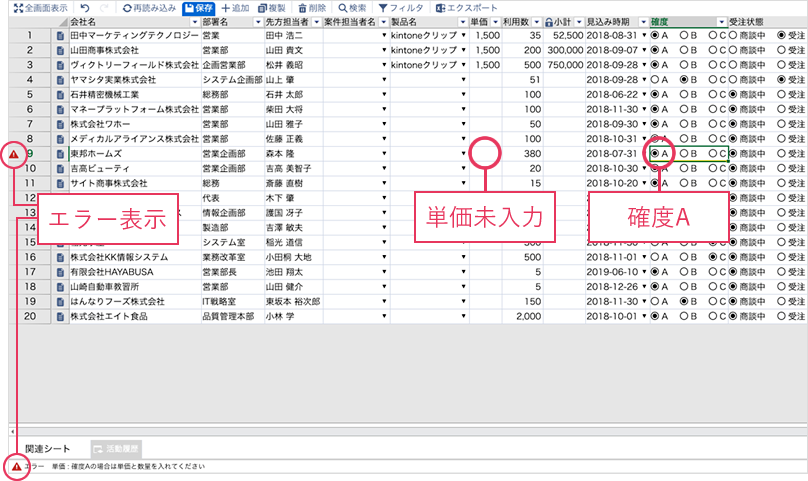Click the 単価 cell in row 9
This screenshot has height=481, width=808.
484,154
